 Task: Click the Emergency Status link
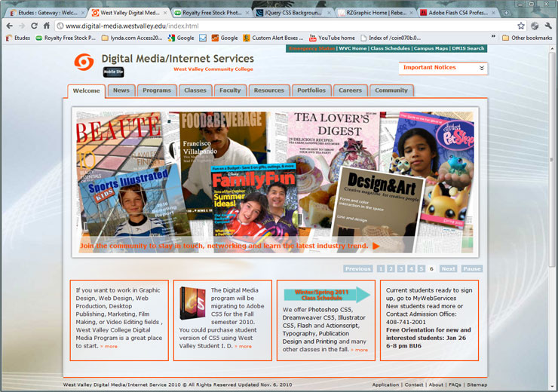point(311,48)
